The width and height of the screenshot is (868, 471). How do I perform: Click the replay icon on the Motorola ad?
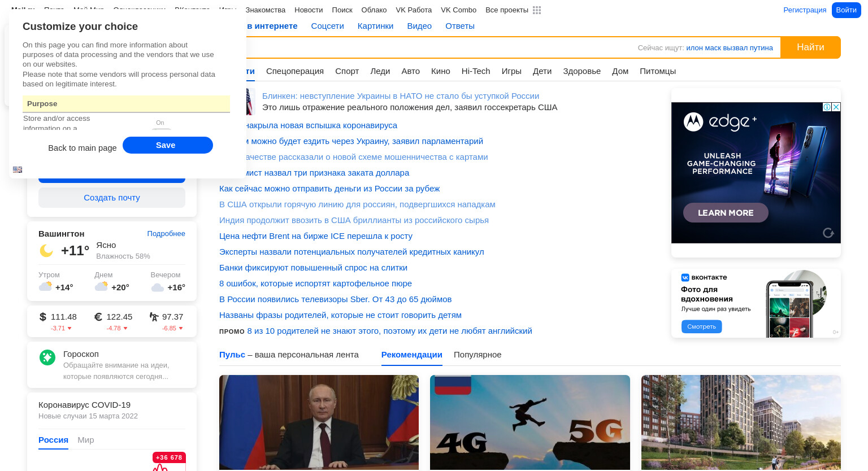pyautogui.click(x=828, y=233)
